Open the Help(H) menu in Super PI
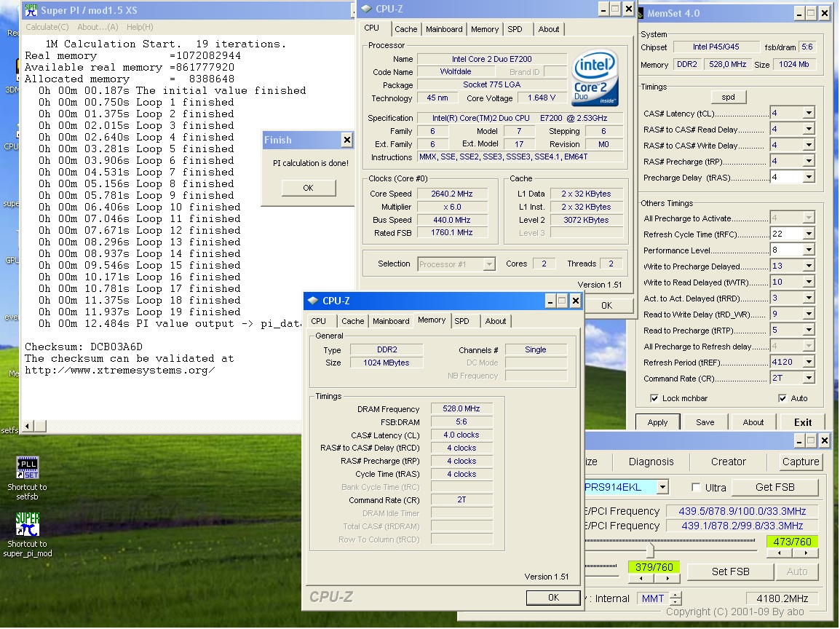This screenshot has height=629, width=840. pos(140,27)
